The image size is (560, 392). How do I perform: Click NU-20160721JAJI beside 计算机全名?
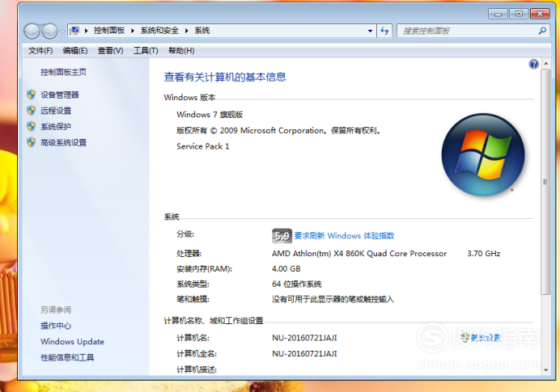(304, 354)
